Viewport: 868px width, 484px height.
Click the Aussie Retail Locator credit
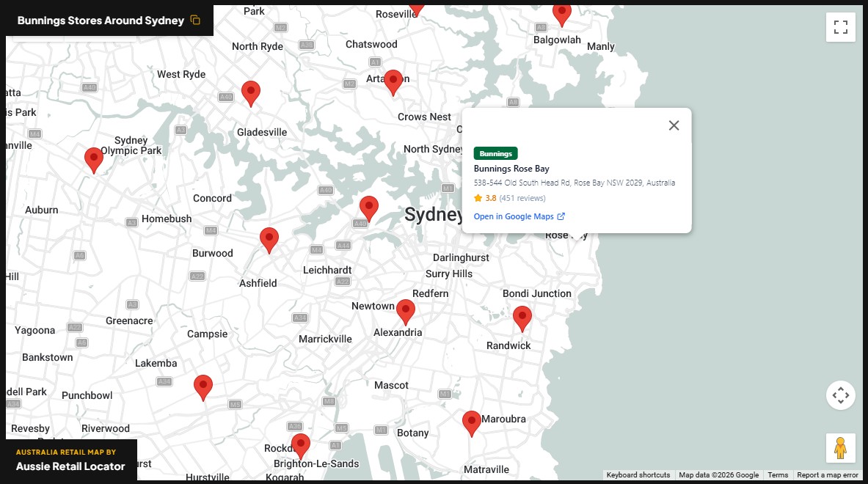point(70,466)
